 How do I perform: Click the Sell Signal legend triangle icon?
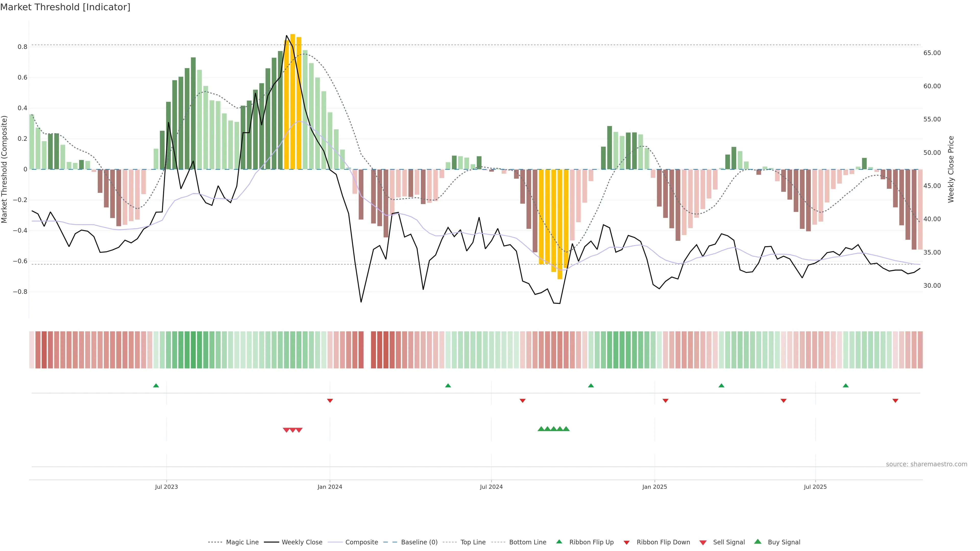[703, 542]
